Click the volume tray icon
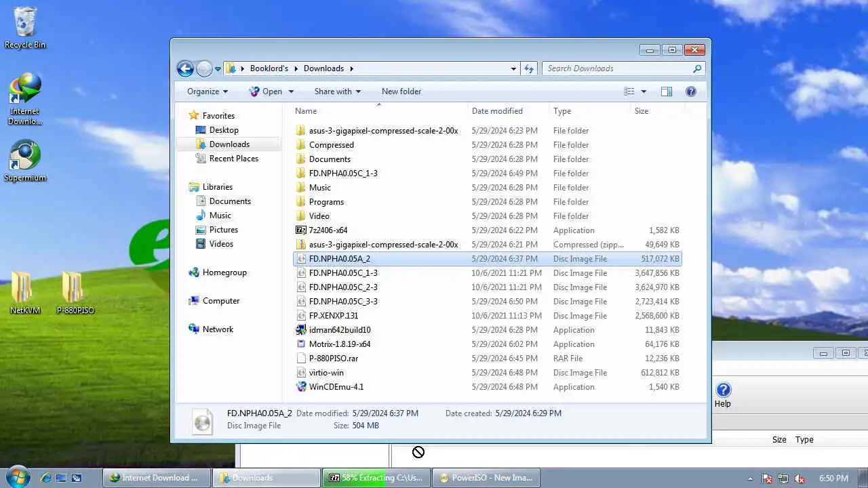868x488 pixels. click(x=800, y=478)
